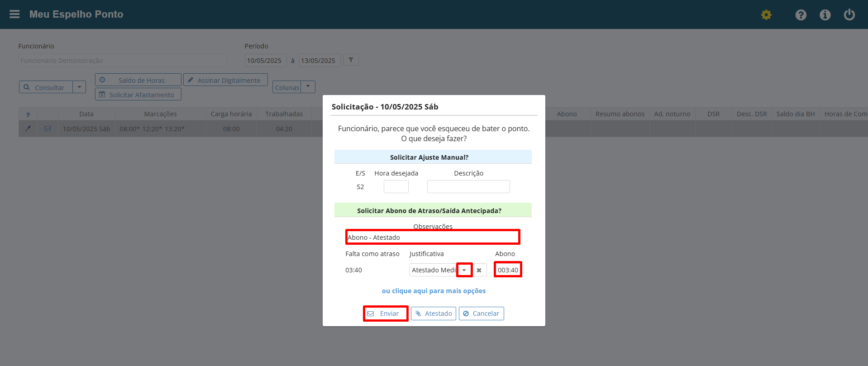Click Solicitar Afastamento
The height and width of the screenshot is (366, 868).
(x=138, y=95)
